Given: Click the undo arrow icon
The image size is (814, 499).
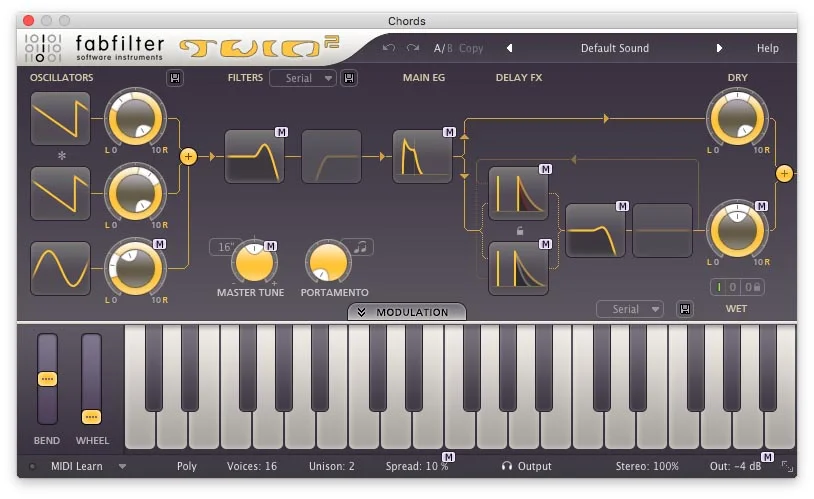Looking at the screenshot, I should coord(389,48).
